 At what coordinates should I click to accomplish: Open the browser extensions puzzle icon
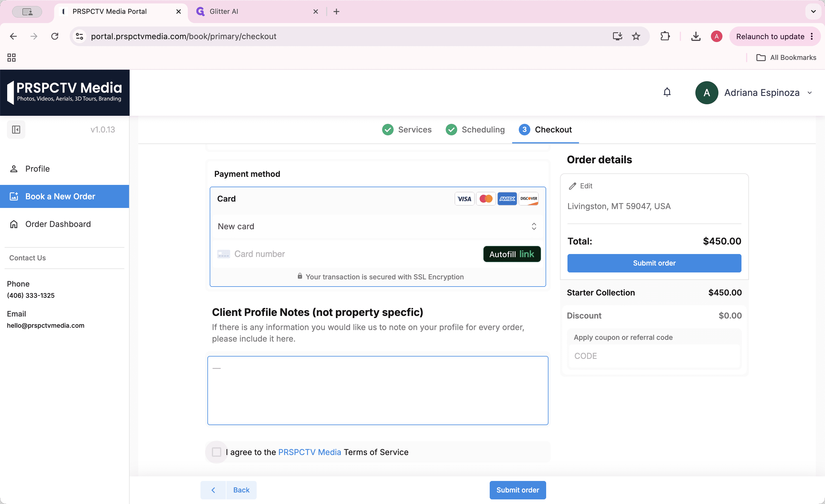click(665, 36)
